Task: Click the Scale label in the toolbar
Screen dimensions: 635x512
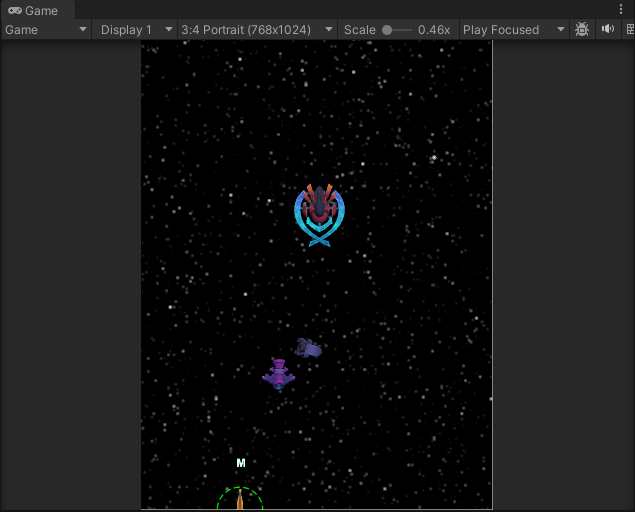Action: (359, 30)
